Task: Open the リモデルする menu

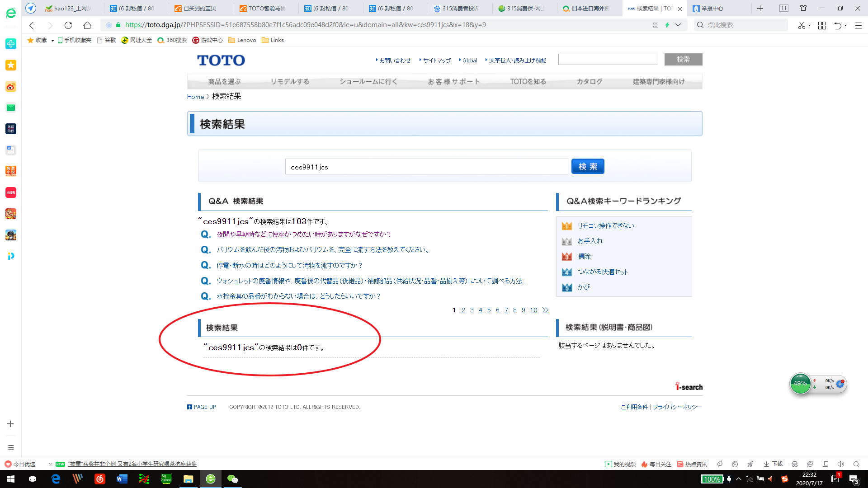Action: 290,82
